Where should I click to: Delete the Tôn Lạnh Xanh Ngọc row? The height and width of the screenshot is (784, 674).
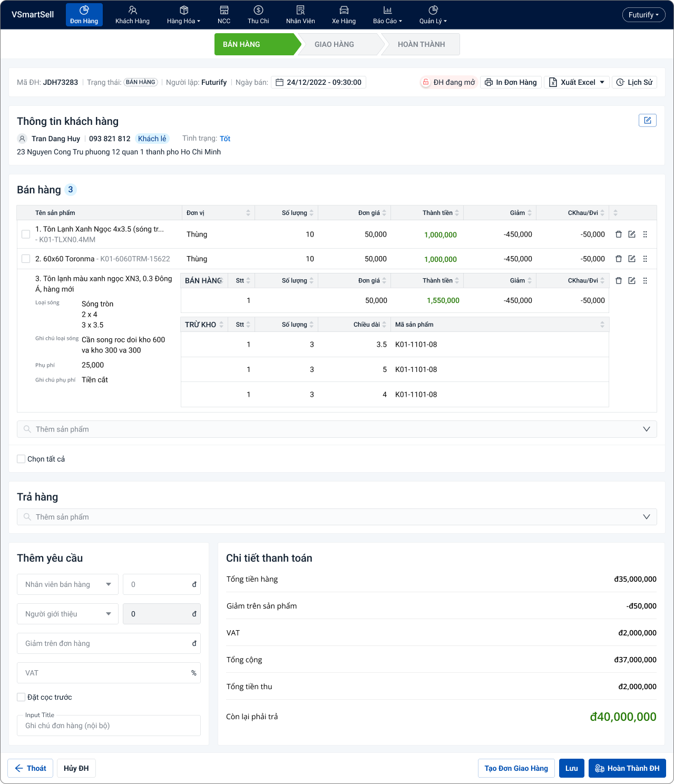pos(619,234)
